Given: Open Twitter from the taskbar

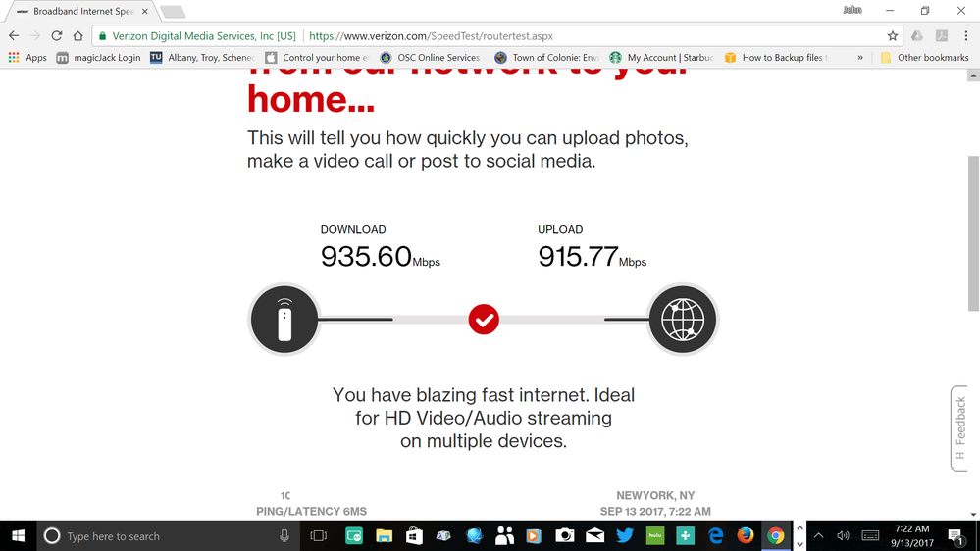Looking at the screenshot, I should [624, 536].
